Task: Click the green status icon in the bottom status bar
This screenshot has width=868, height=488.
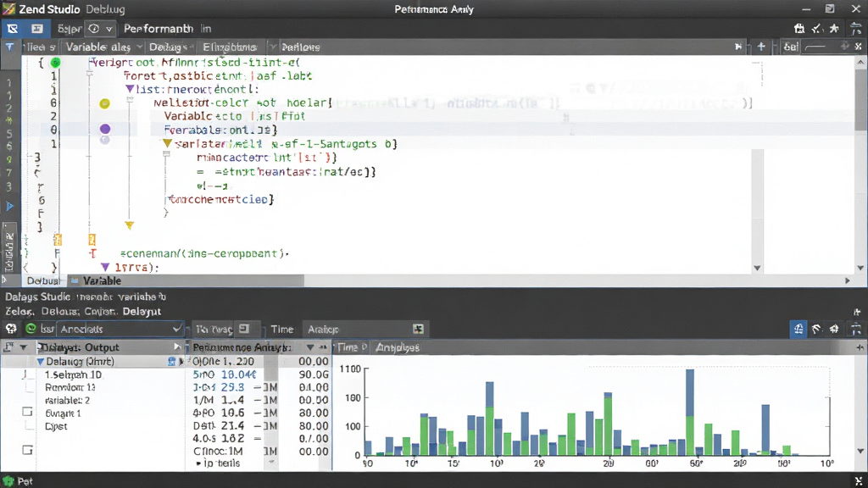Action: click(x=8, y=481)
